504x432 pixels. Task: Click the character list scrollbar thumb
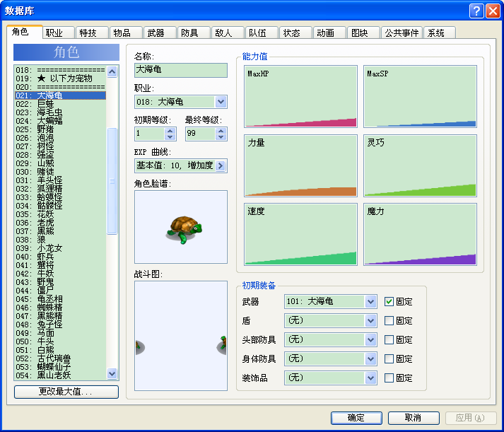(112, 181)
